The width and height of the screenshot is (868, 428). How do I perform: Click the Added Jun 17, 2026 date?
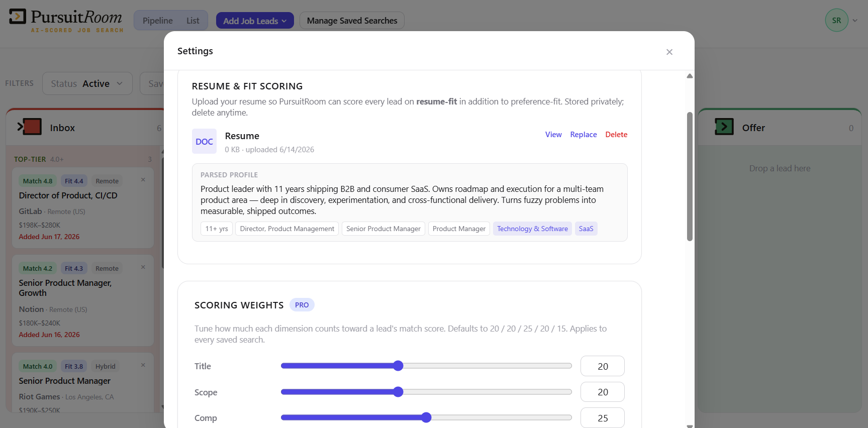[49, 237]
